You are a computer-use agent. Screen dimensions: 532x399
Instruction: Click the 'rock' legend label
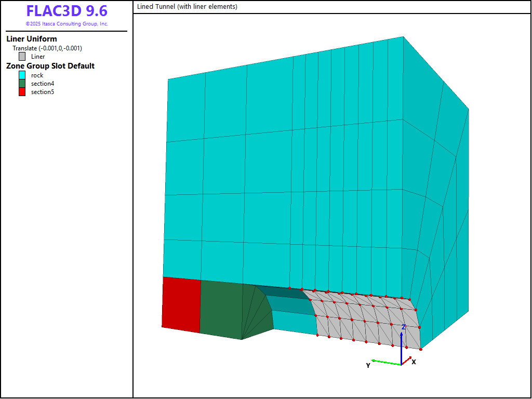[37, 75]
